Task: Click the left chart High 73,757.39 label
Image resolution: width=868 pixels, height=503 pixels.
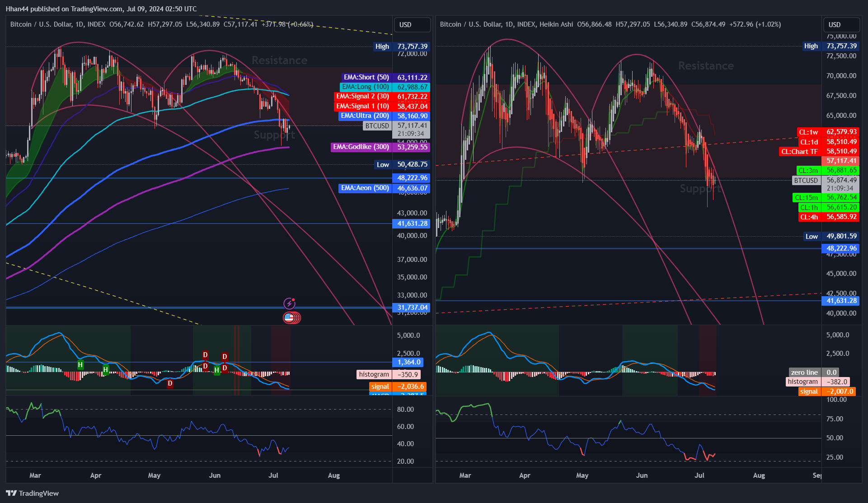Action: [x=402, y=47]
